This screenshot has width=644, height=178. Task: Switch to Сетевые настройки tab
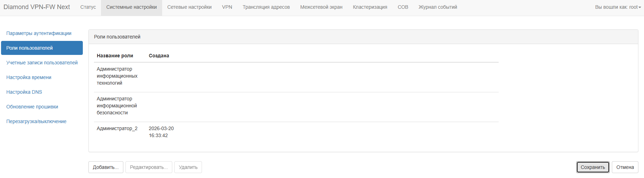click(189, 7)
